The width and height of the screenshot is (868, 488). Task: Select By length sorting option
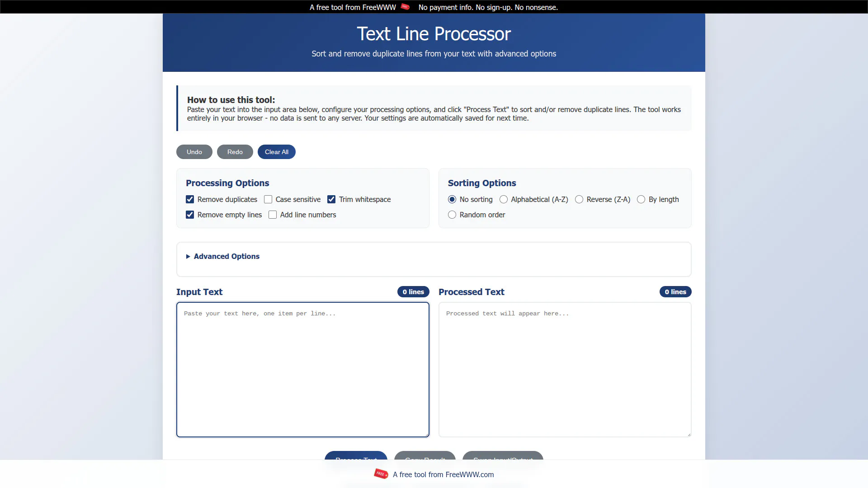[641, 199]
